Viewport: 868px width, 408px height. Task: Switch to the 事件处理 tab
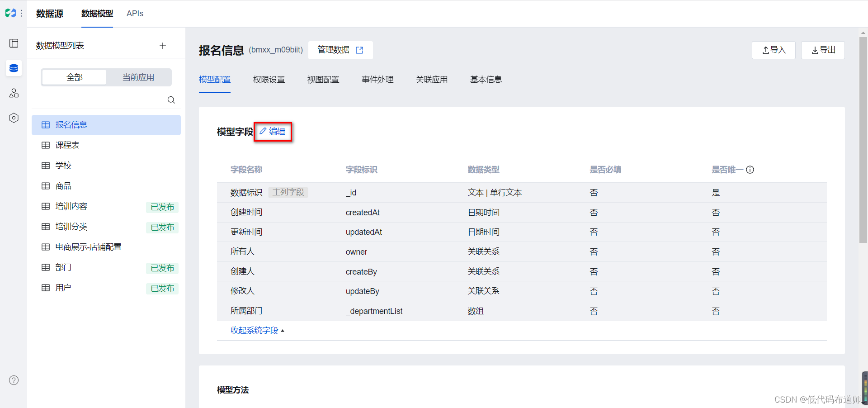click(377, 80)
